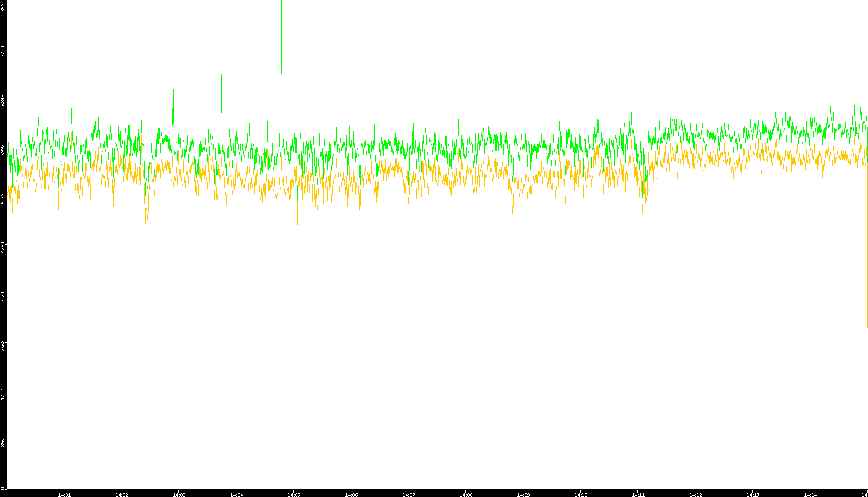This screenshot has width=868, height=497.
Task: Select the 14:02 time axis label
Action: [121, 495]
